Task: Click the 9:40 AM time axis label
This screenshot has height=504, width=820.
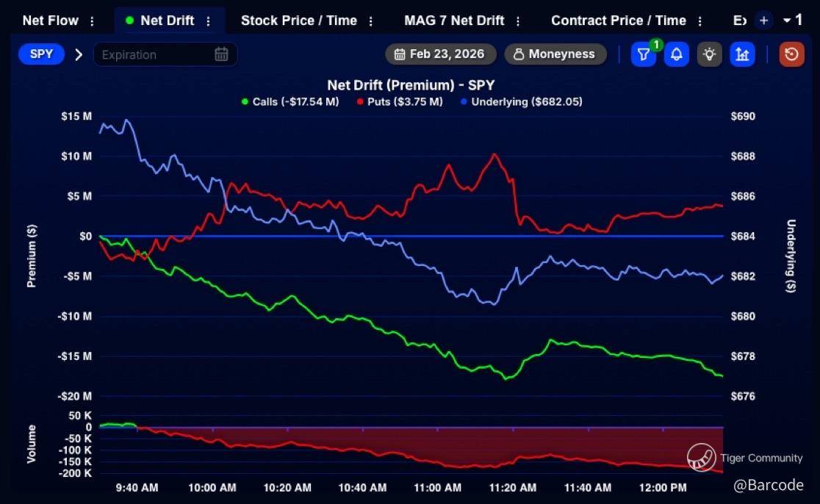Action: (137, 488)
